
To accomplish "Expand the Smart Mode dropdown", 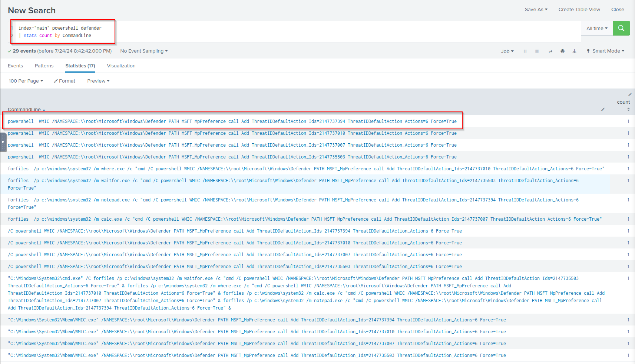I will click(x=605, y=51).
